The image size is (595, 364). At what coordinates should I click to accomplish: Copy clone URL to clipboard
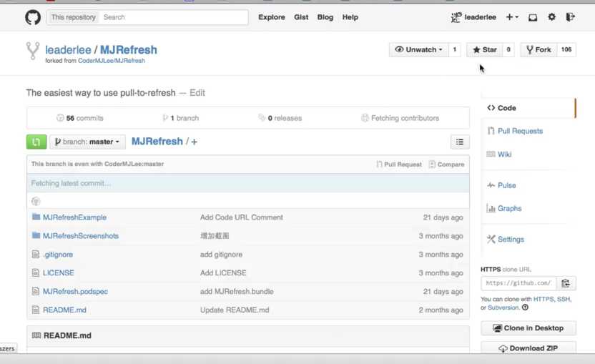[x=566, y=283]
